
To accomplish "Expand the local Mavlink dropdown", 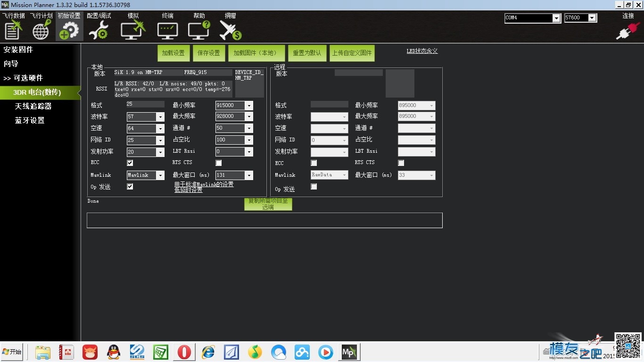I will 160,175.
